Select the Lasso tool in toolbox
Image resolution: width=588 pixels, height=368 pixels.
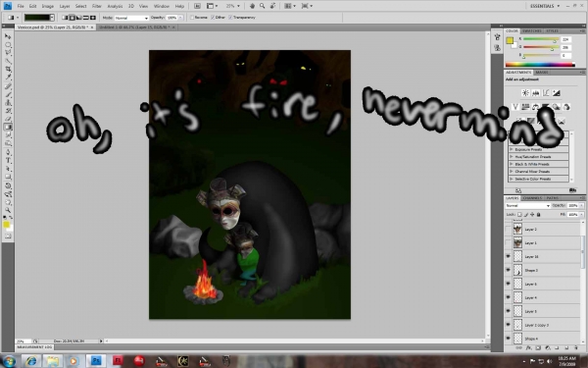(x=8, y=53)
